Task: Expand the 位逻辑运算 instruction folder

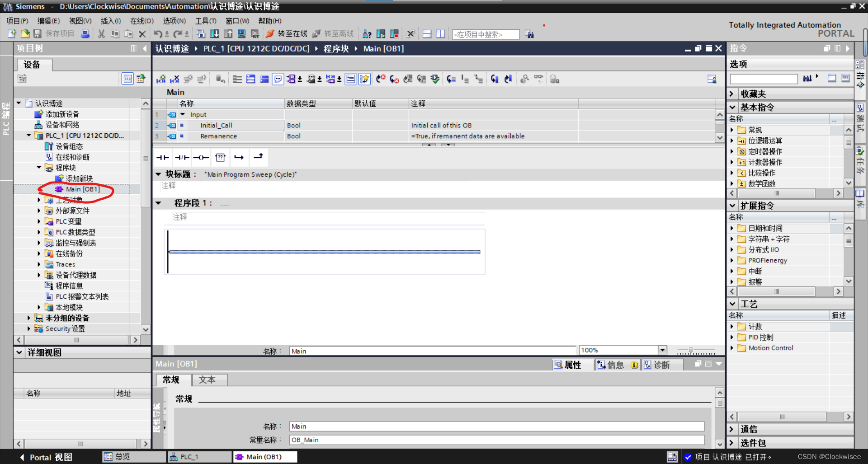Action: coord(732,141)
